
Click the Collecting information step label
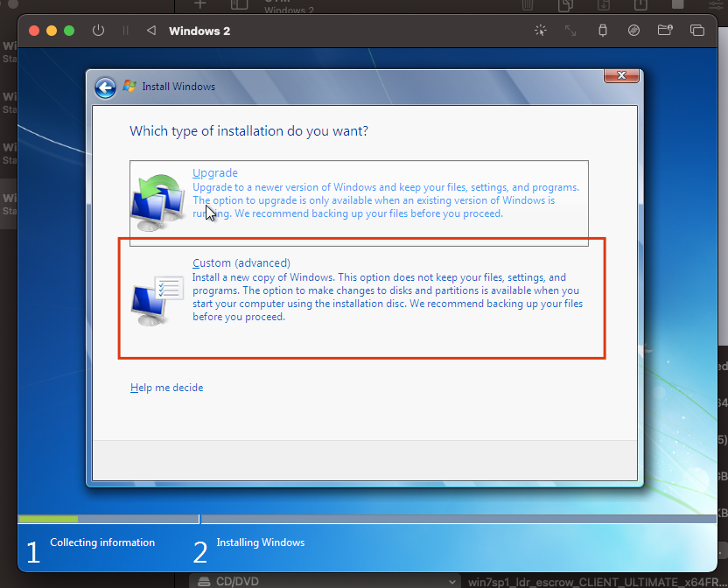click(x=102, y=542)
